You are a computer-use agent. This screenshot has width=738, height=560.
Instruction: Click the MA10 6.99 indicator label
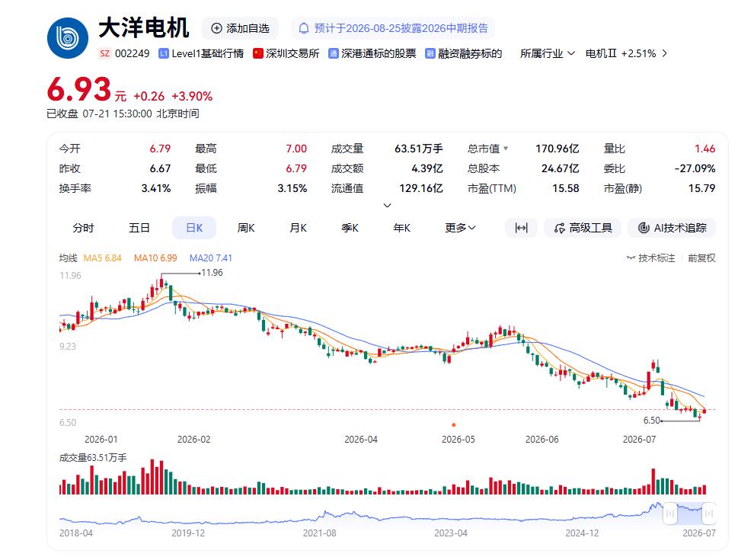click(x=155, y=258)
